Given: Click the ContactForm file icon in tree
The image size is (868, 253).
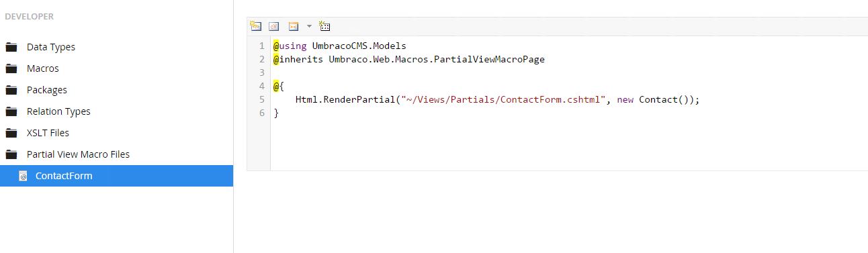Looking at the screenshot, I should [23, 176].
